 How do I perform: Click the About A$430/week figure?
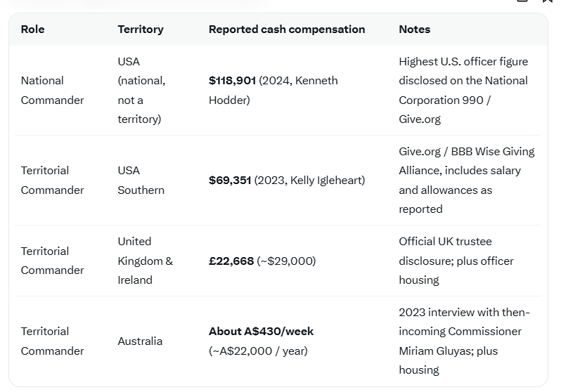click(x=262, y=332)
